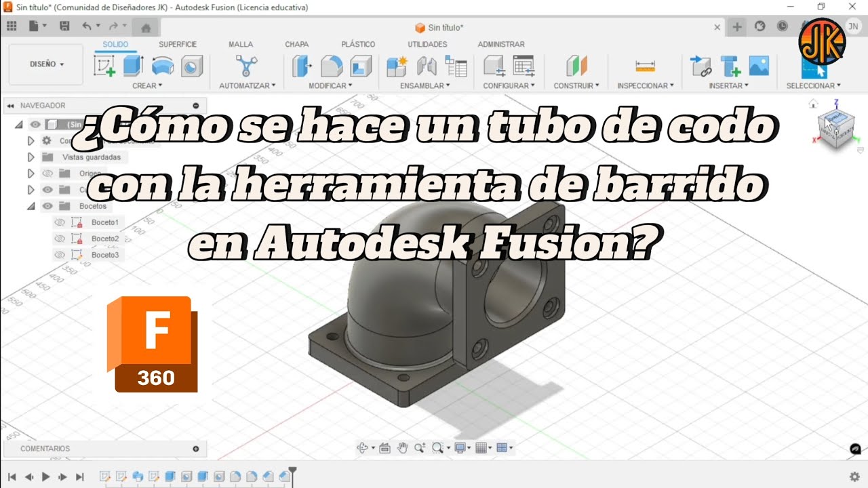This screenshot has height=488, width=868.
Task: Select the Fillet tool
Action: coord(332,66)
